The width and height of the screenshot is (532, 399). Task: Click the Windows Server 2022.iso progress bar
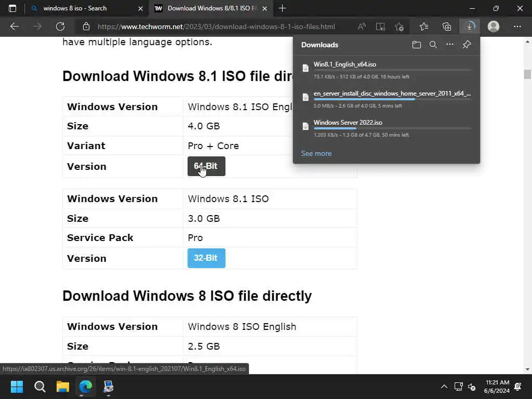(x=393, y=128)
